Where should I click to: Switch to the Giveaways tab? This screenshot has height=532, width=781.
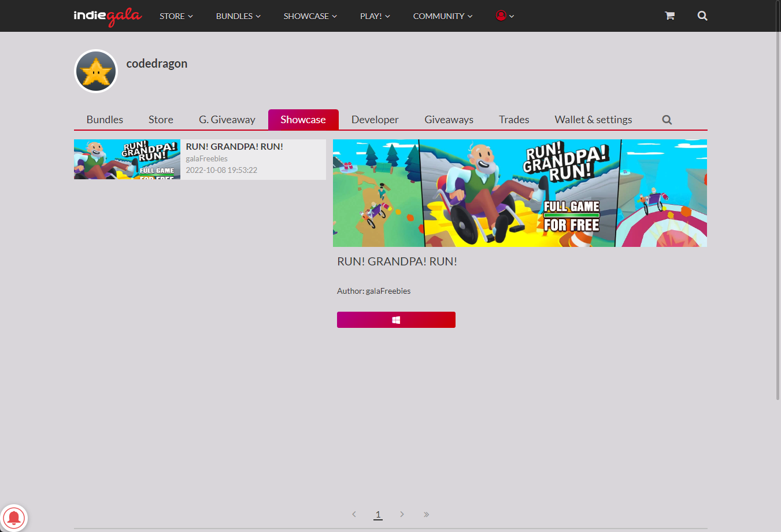449,120
